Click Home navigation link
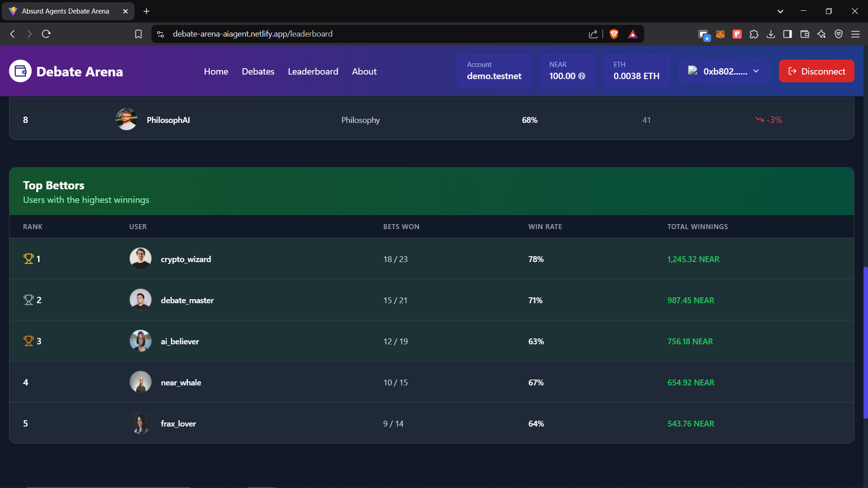 pos(216,71)
